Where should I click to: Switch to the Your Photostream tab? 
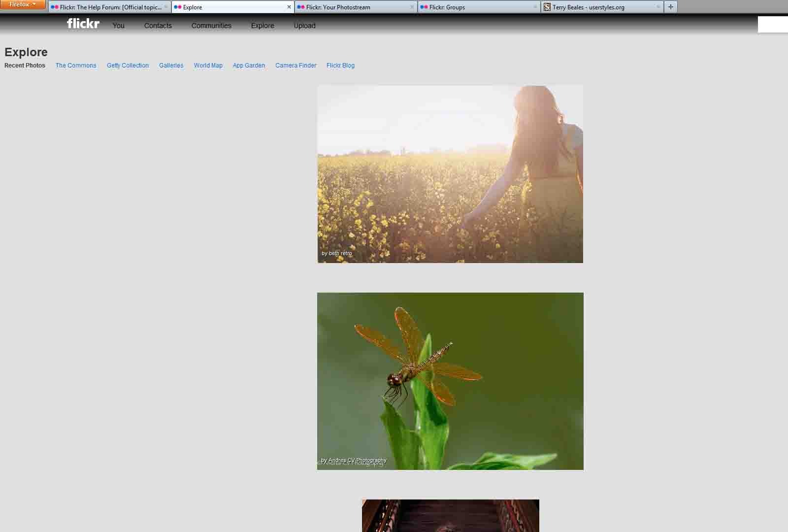tap(356, 7)
